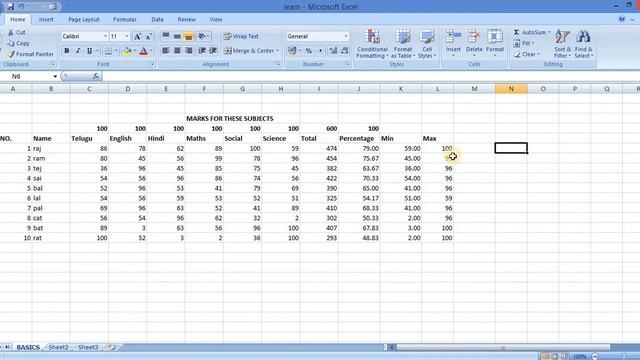Click the Insert Function fx button
This screenshot has width=640, height=360.
pos(96,76)
